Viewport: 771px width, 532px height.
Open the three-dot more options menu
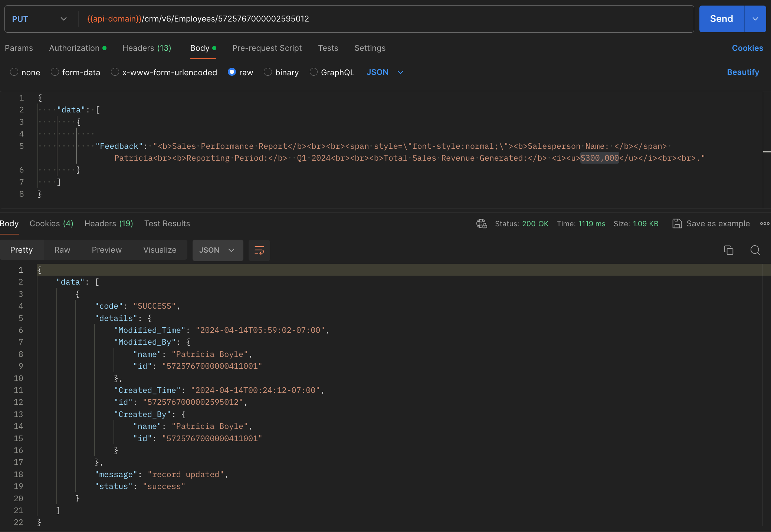tap(764, 224)
